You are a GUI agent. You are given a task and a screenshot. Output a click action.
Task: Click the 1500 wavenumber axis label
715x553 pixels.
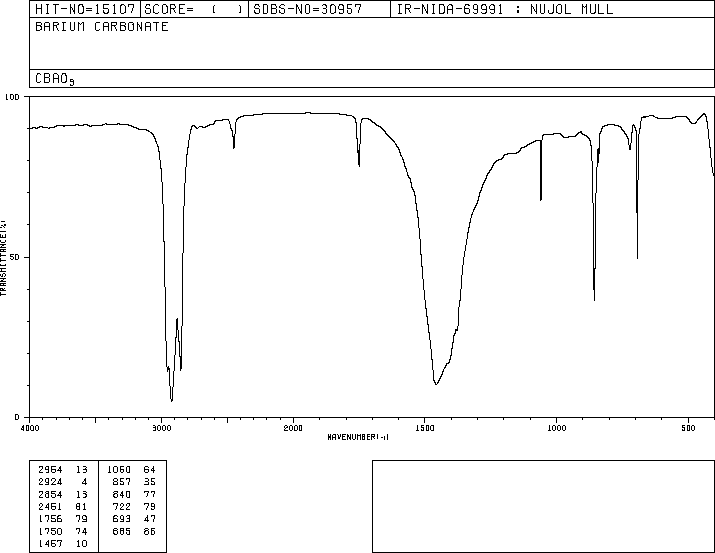click(425, 428)
